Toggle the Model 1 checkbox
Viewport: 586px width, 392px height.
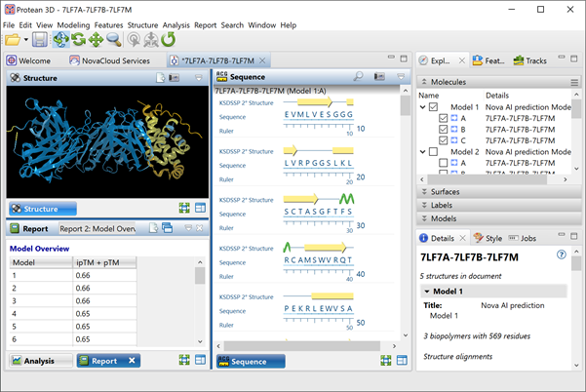click(433, 107)
